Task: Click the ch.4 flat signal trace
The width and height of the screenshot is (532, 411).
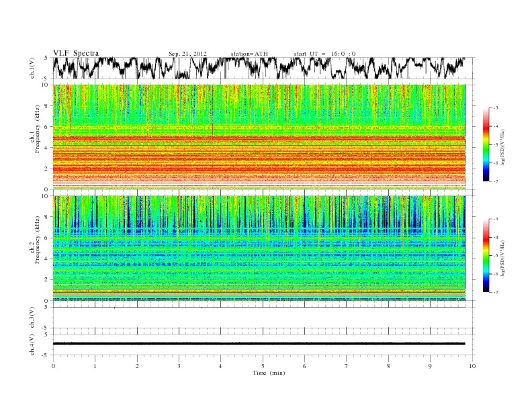Action: click(x=259, y=344)
